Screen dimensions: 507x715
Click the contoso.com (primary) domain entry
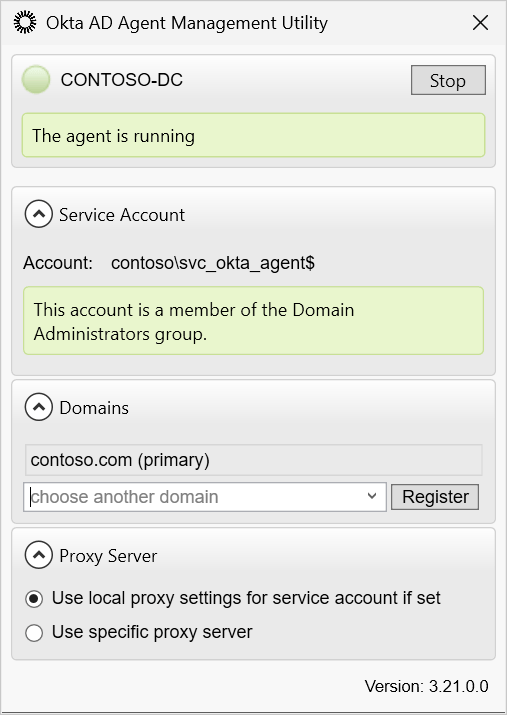[254, 460]
